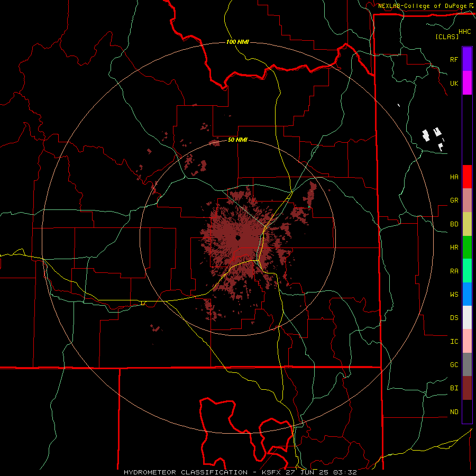Select the GC gray legend swatch

point(467,364)
